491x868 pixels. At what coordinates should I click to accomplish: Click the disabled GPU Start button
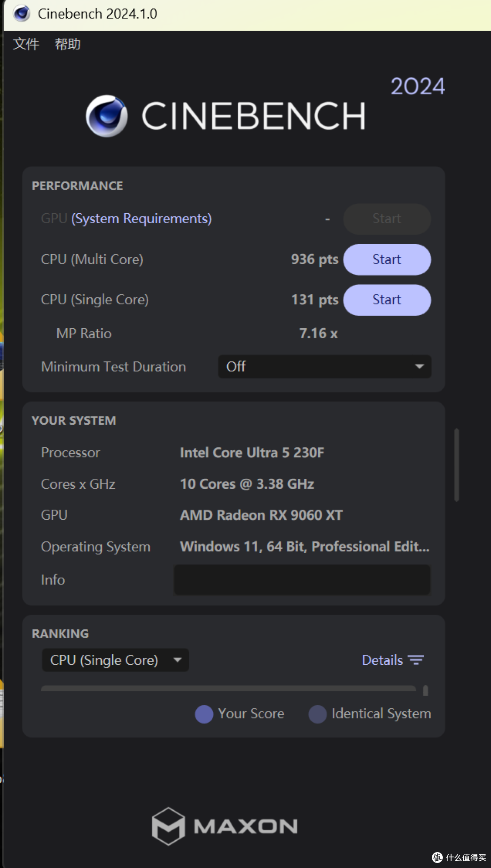387,219
